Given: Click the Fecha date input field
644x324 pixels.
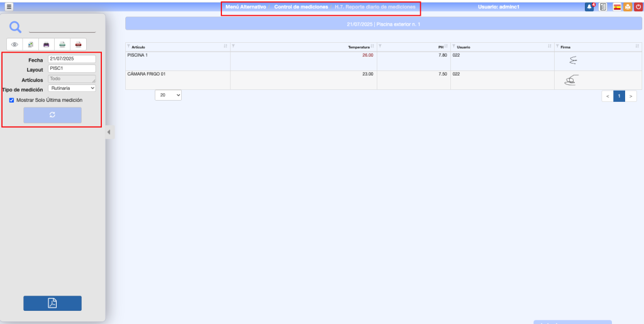Looking at the screenshot, I should 72,59.
